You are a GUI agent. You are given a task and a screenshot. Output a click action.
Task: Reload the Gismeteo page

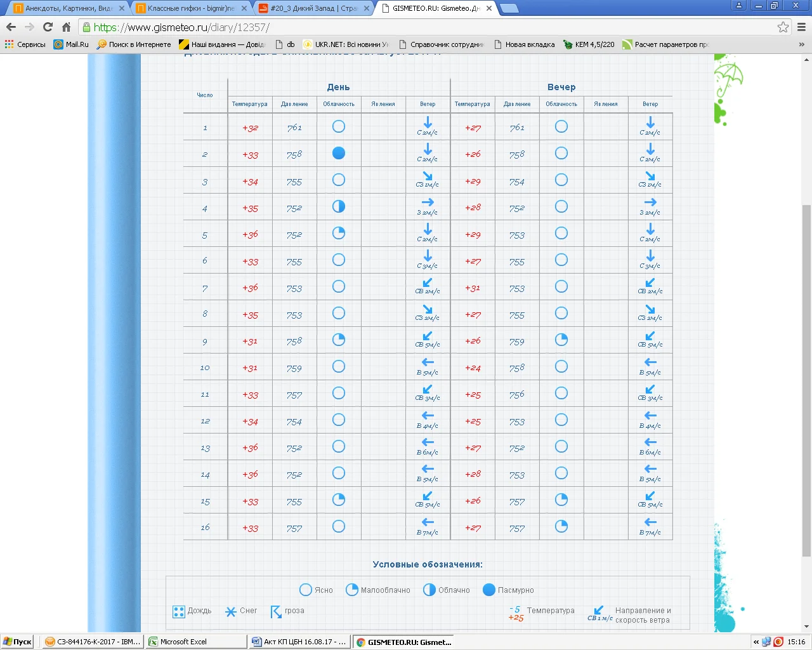coord(48,27)
